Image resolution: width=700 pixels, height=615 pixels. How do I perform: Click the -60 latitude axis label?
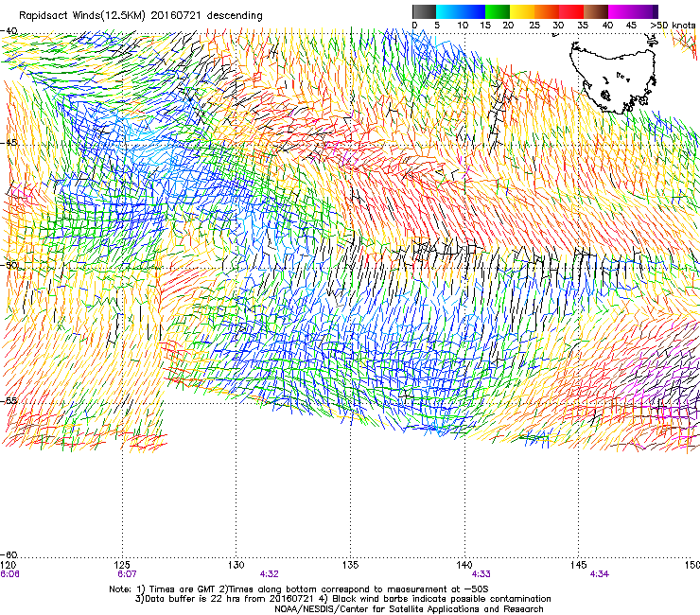point(9,554)
